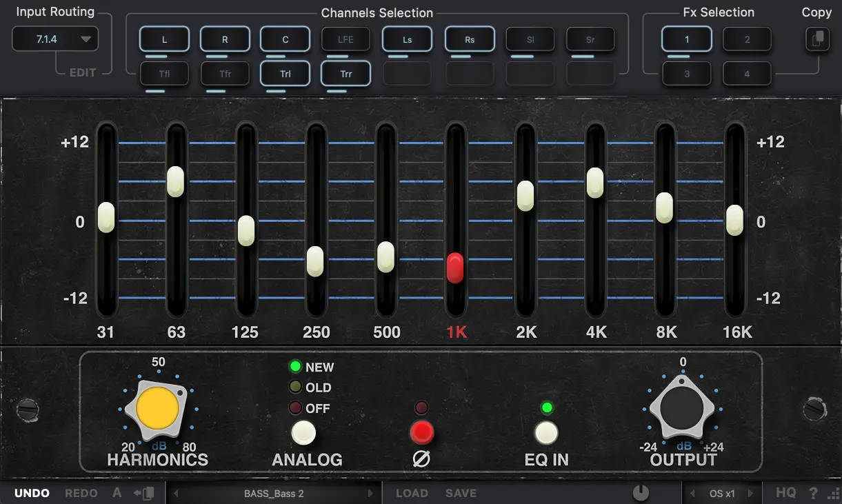Toggle the R channel button
This screenshot has height=504, width=842.
pyautogui.click(x=225, y=39)
